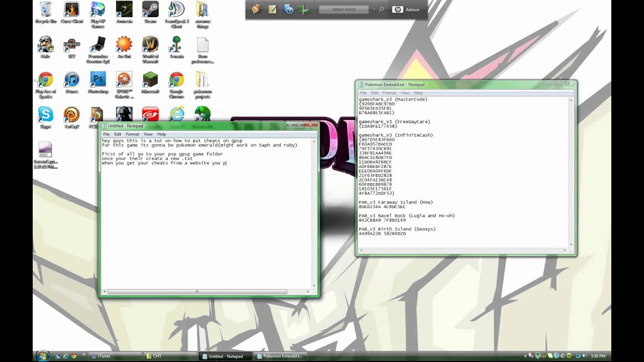The height and width of the screenshot is (362, 644).
Task: Launch TeamSpeak 3 Client shortcut
Action: 177,15
